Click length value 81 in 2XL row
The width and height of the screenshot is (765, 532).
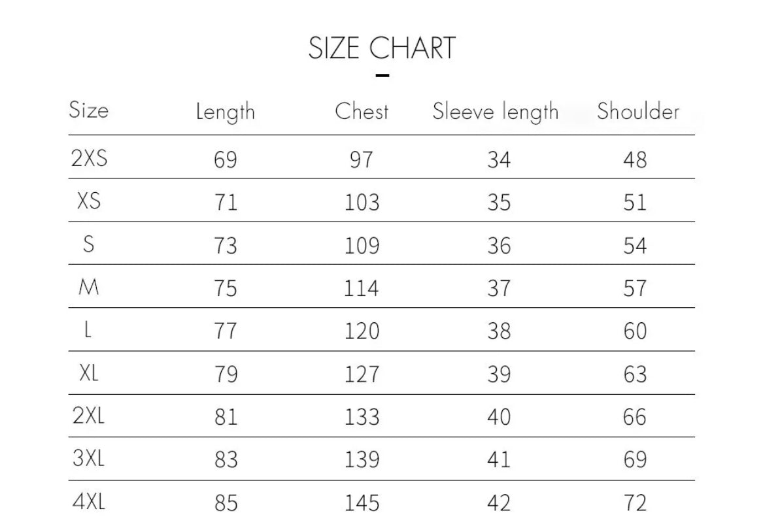tap(226, 417)
